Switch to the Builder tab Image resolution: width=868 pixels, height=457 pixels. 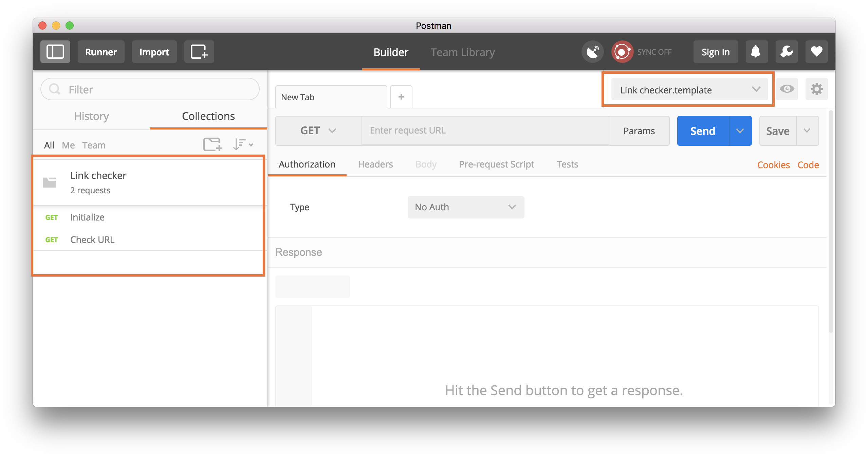point(391,52)
